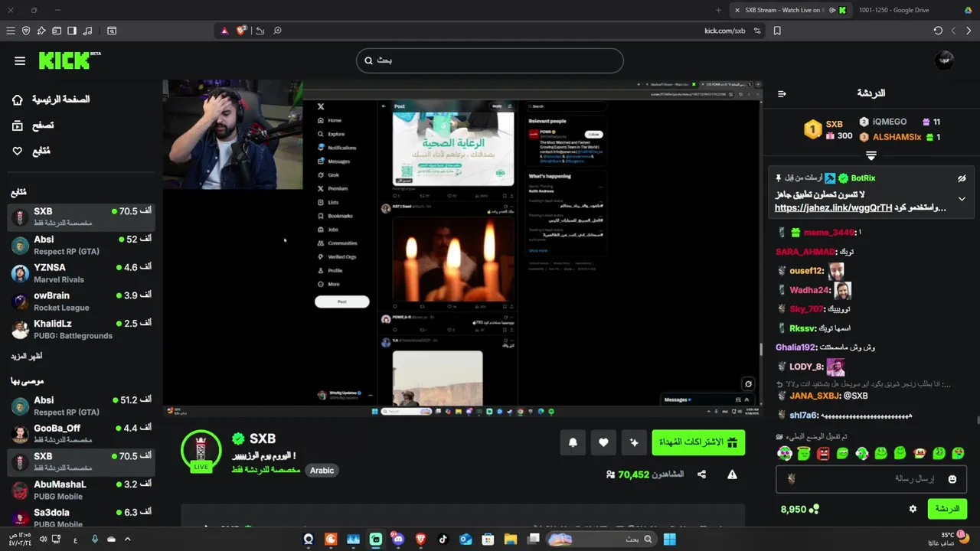Screen dimensions: 980x551
Task: Toggle the browser sidebar panel icon
Action: tap(72, 31)
